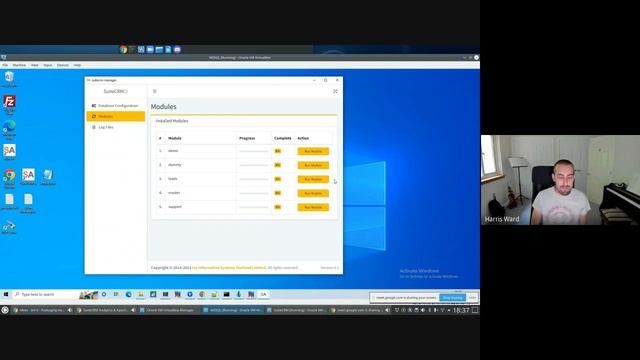The image size is (640, 360).
Task: Select the second document file on the desktop
Action: tap(28, 203)
